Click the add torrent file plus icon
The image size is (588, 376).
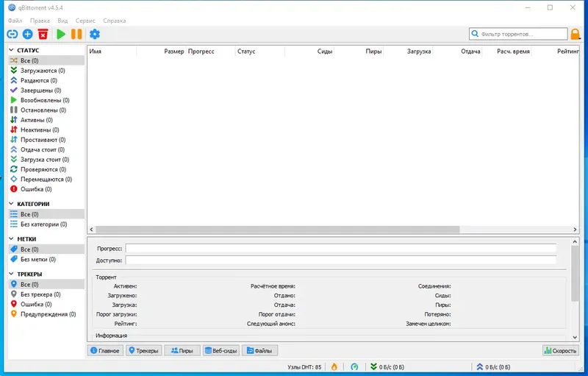point(28,34)
